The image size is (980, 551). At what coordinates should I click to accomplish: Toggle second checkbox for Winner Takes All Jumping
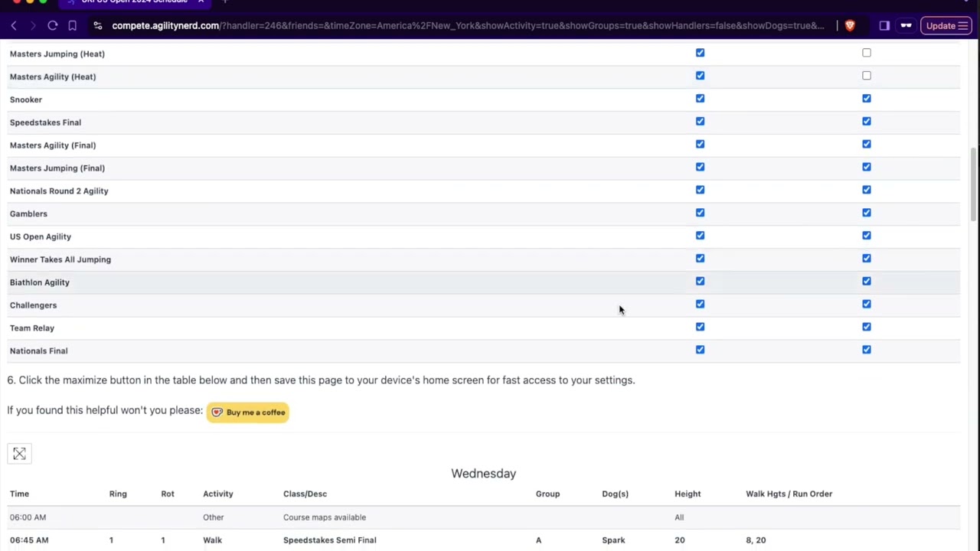(867, 259)
